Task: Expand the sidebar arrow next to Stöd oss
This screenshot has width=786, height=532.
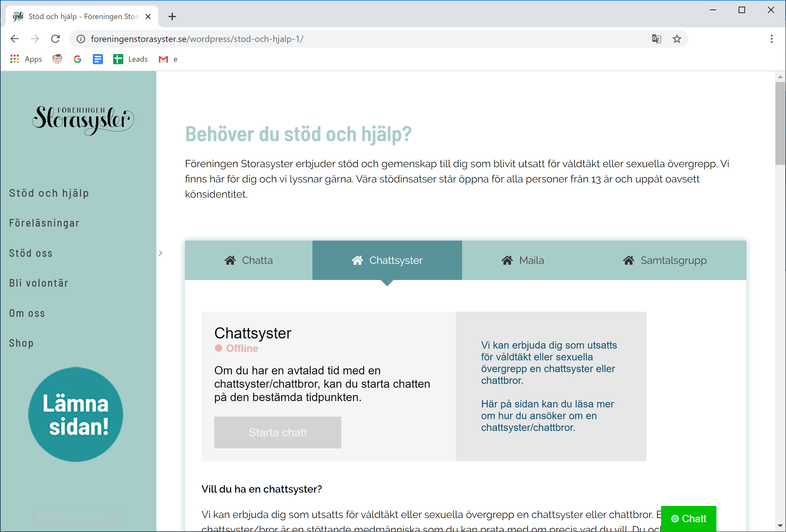Action: point(161,253)
